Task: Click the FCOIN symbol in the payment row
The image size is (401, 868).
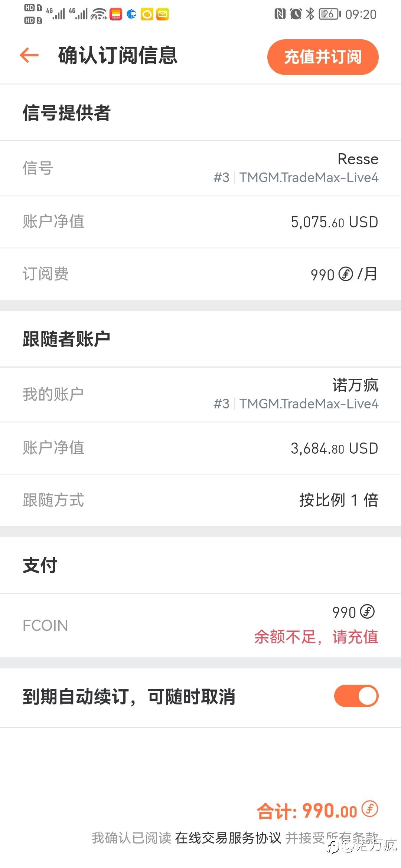Action: pyautogui.click(x=367, y=611)
